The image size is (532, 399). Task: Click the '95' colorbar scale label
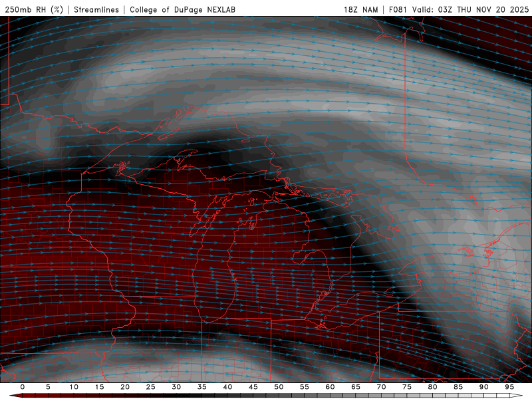509,387
